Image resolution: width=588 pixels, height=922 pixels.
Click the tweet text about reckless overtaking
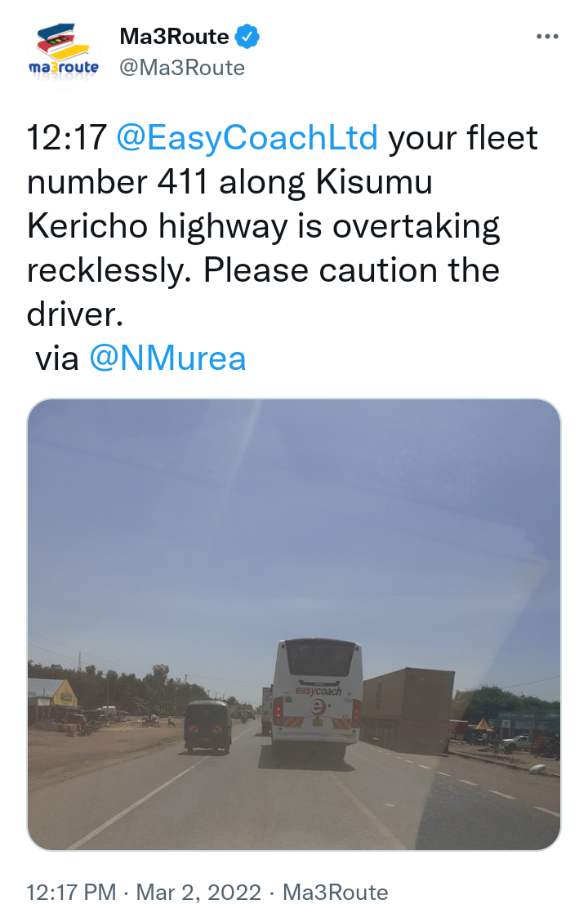point(283,226)
